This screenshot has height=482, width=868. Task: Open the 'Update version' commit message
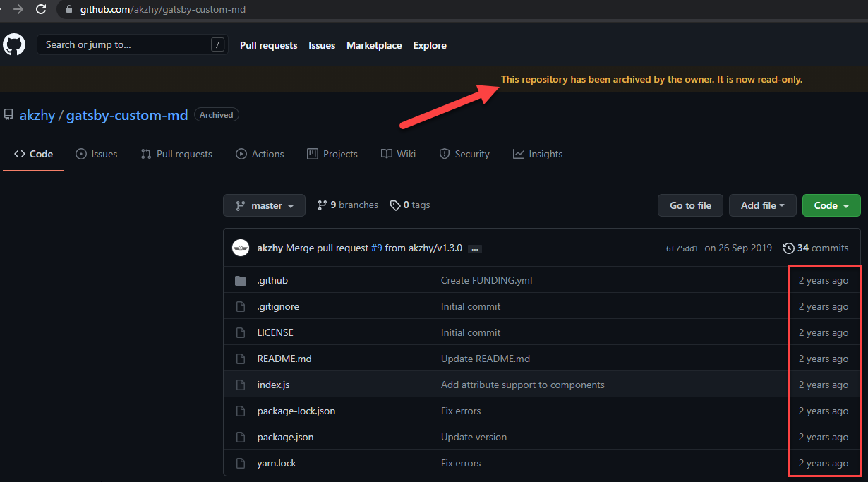[474, 437]
